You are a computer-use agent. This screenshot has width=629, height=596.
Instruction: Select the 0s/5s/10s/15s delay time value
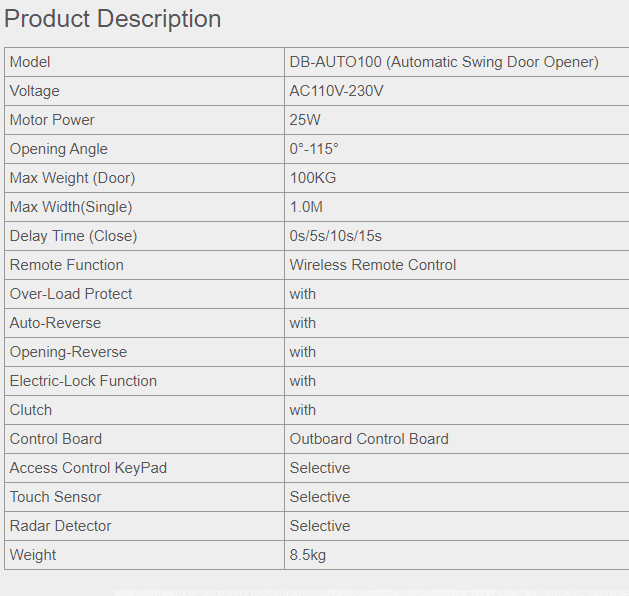336,236
